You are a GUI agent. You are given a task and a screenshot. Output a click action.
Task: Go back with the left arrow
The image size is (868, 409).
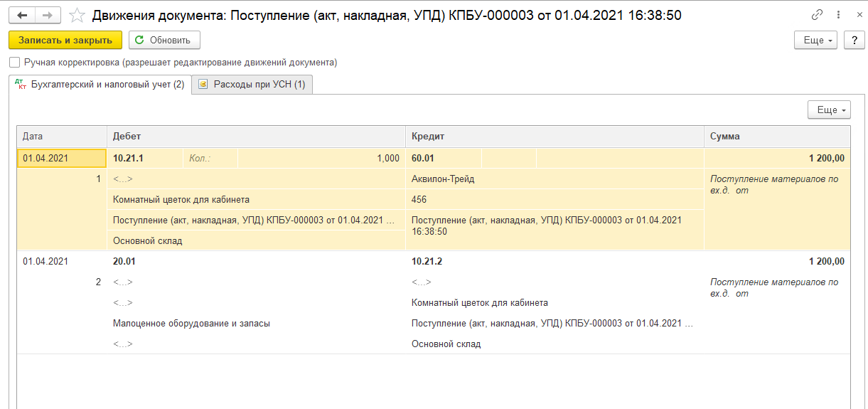22,15
